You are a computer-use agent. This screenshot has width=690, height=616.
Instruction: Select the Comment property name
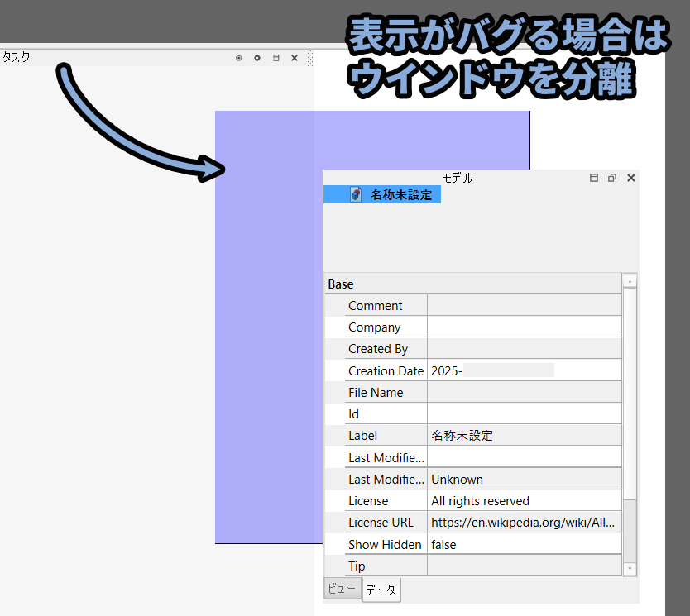click(x=376, y=306)
